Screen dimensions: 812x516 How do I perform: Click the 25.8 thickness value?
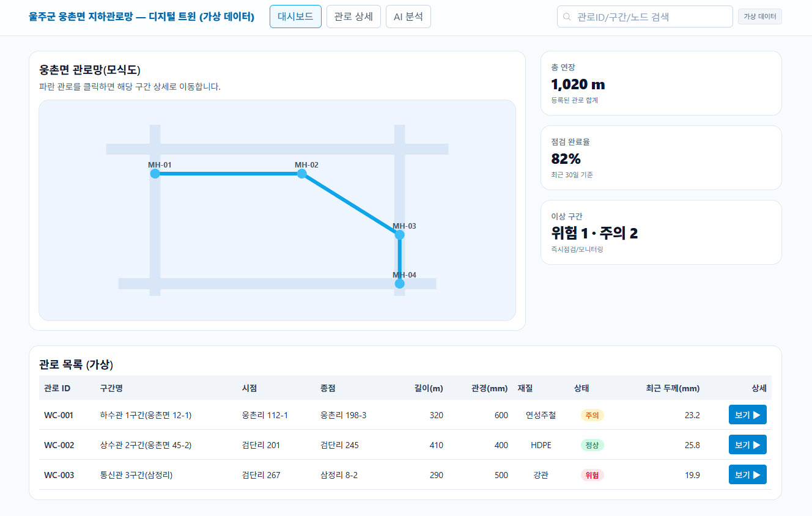click(692, 445)
